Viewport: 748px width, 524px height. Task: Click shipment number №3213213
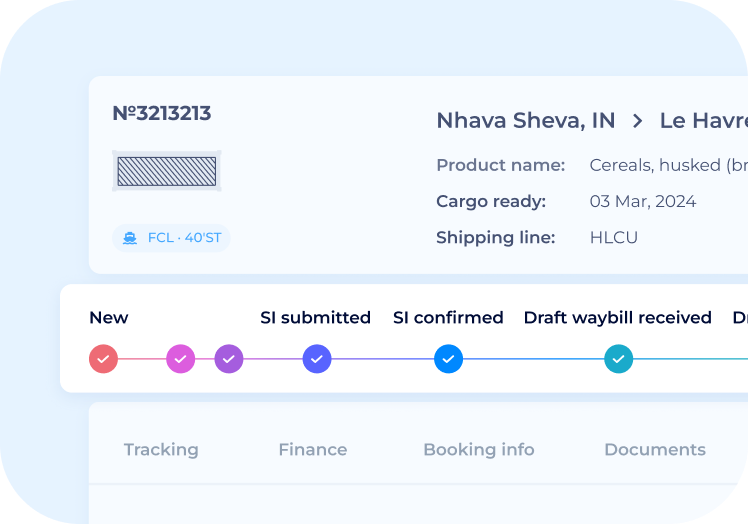[162, 114]
